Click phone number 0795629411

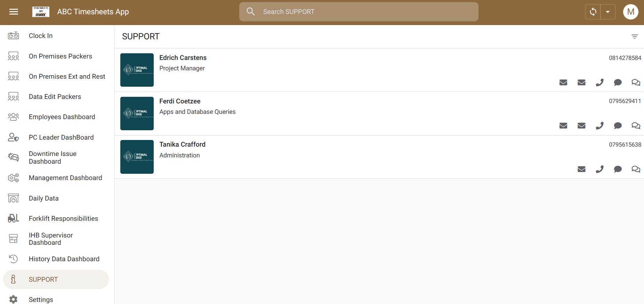point(625,101)
